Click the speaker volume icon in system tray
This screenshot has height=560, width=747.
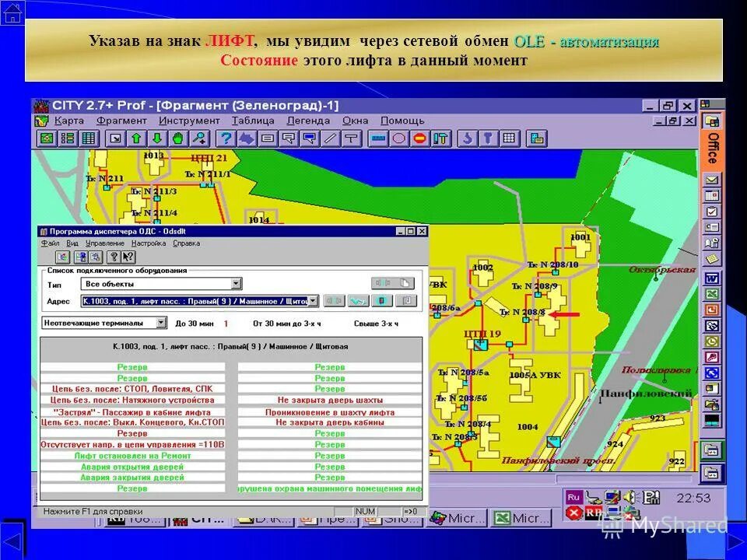click(x=630, y=498)
